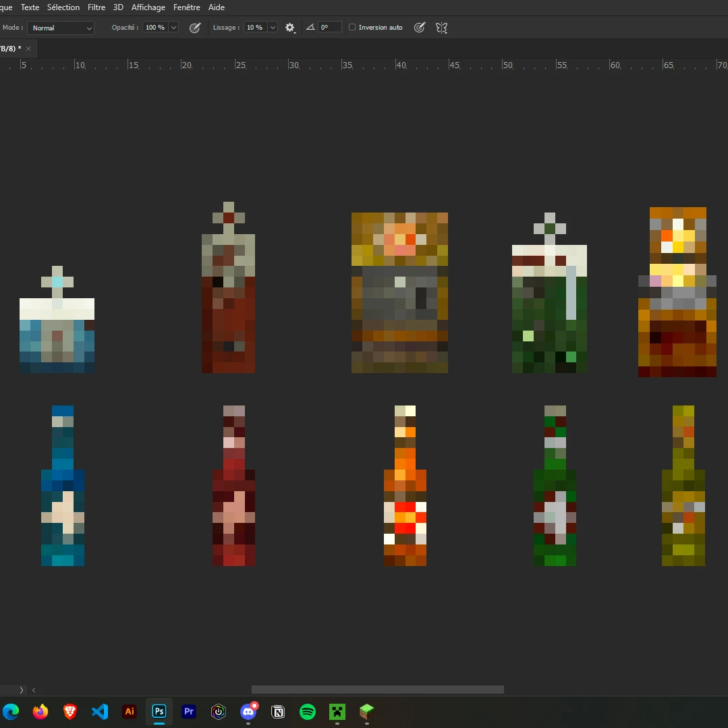The image size is (728, 728).
Task: Open smoothing options gear icon
Action: click(x=289, y=28)
